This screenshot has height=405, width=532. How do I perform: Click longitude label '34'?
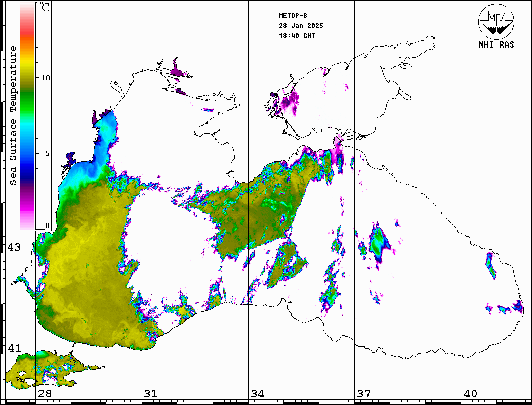[x=257, y=394]
